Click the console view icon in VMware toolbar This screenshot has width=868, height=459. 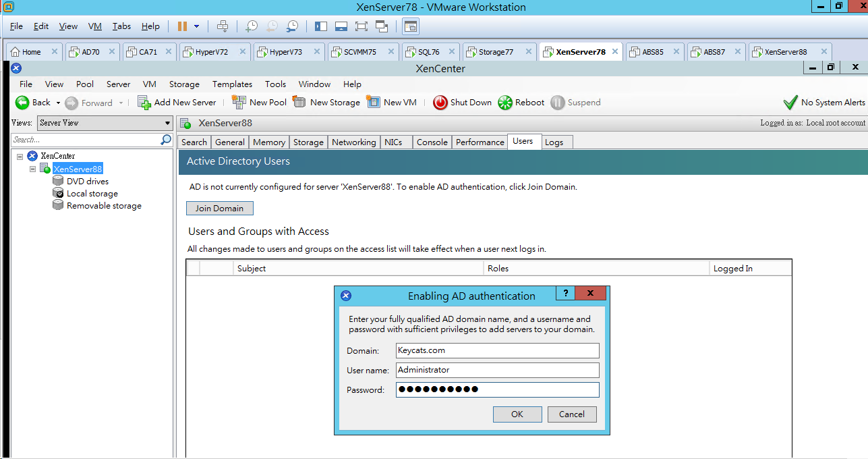click(411, 26)
